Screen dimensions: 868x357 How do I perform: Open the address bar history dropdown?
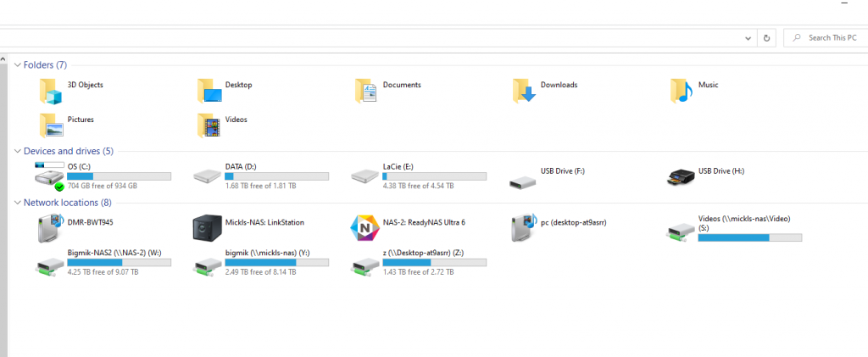click(x=748, y=38)
